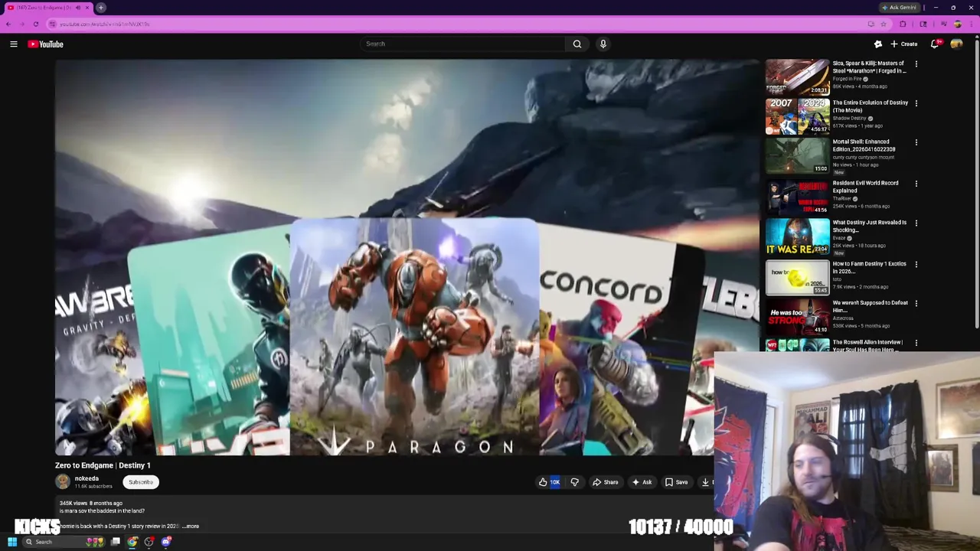This screenshot has width=980, height=551.
Task: Open options menu for Mortal Shell video
Action: pyautogui.click(x=916, y=142)
